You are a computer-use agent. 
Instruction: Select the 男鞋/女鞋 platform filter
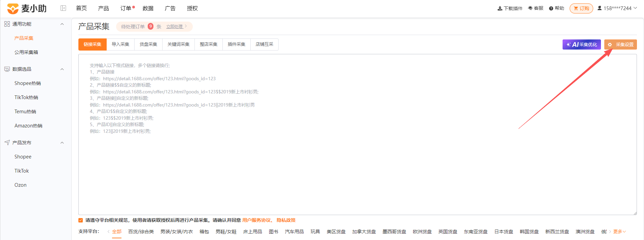226,232
